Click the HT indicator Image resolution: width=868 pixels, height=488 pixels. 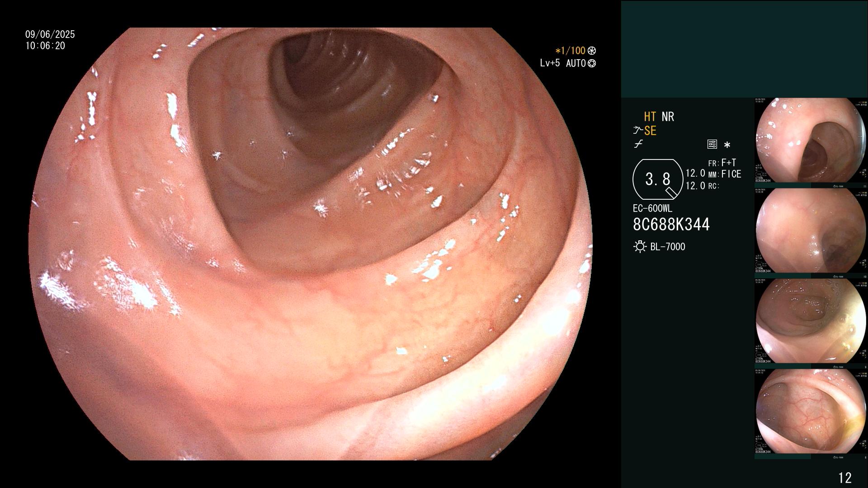pos(650,117)
